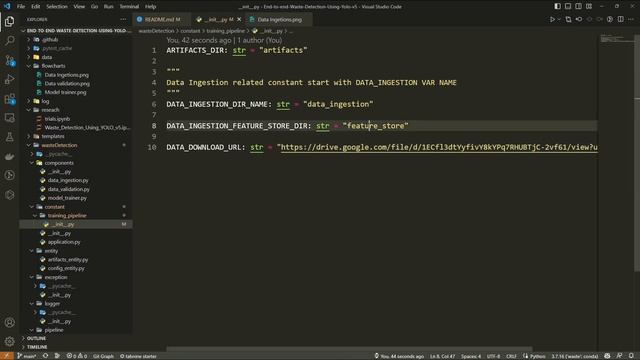Image resolution: width=640 pixels, height=360 pixels.
Task: Click the remote window indicator in status bar
Action: pyautogui.click(x=7, y=356)
